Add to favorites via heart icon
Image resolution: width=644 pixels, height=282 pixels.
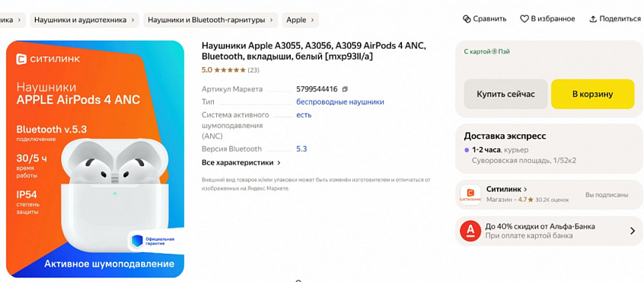[524, 19]
